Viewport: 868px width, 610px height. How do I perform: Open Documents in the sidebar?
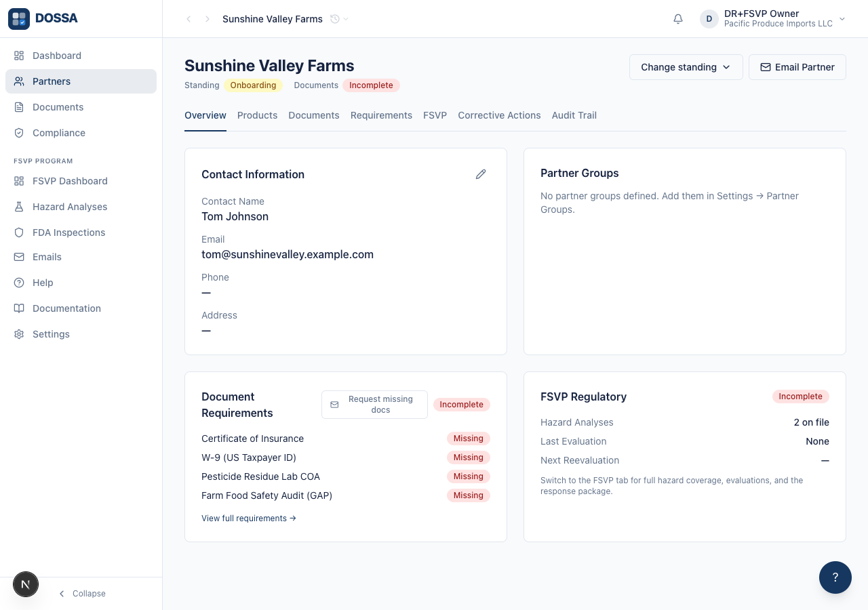coord(81,107)
